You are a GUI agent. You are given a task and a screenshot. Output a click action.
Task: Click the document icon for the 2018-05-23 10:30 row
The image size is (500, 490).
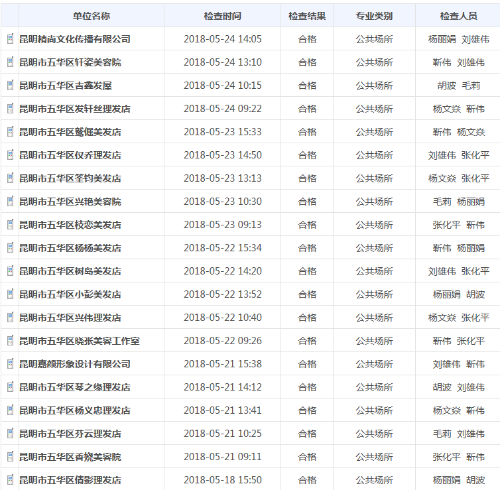point(10,201)
